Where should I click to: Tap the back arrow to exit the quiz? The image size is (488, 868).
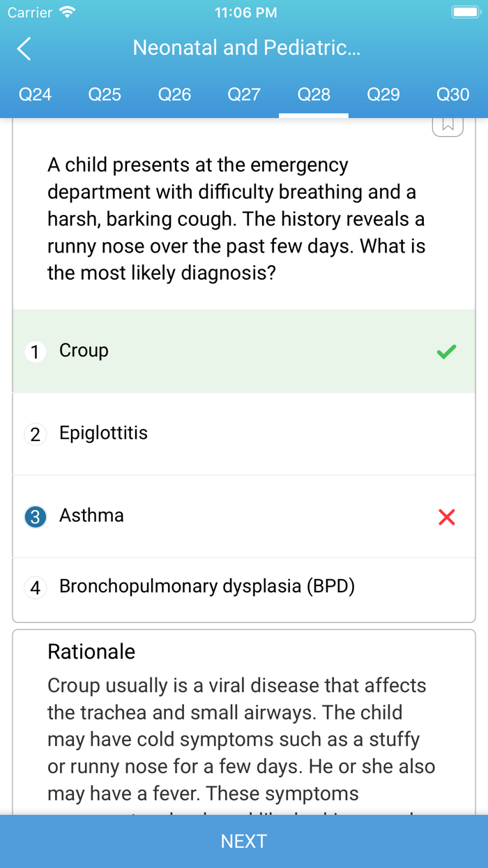22,49
